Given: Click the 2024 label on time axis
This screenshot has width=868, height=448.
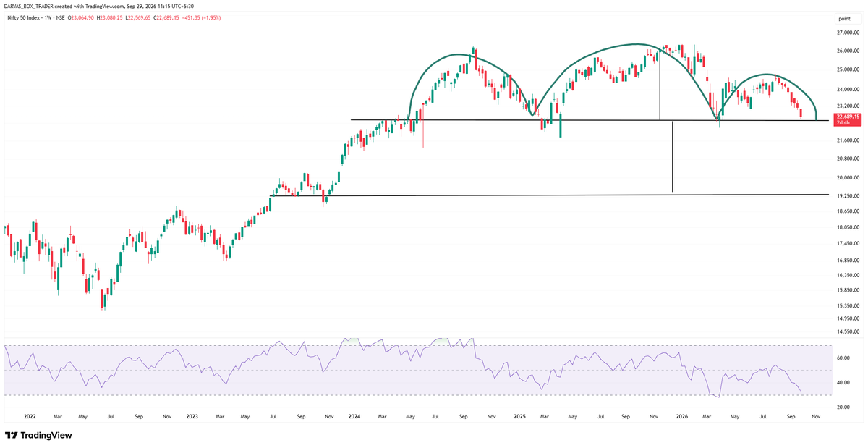Looking at the screenshot, I should [354, 417].
